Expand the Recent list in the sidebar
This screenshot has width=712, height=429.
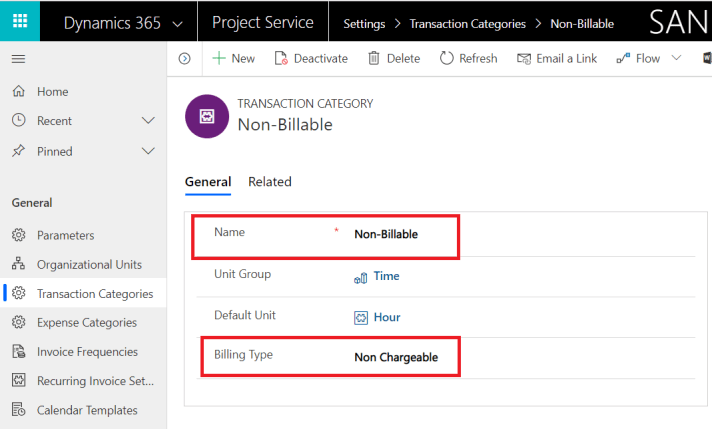pos(149,121)
